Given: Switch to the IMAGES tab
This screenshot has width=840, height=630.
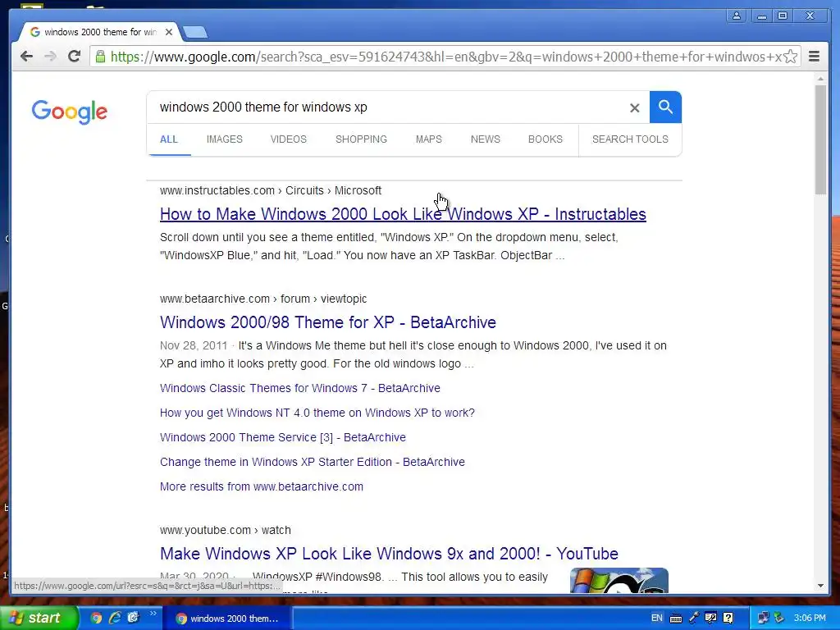Looking at the screenshot, I should [225, 139].
